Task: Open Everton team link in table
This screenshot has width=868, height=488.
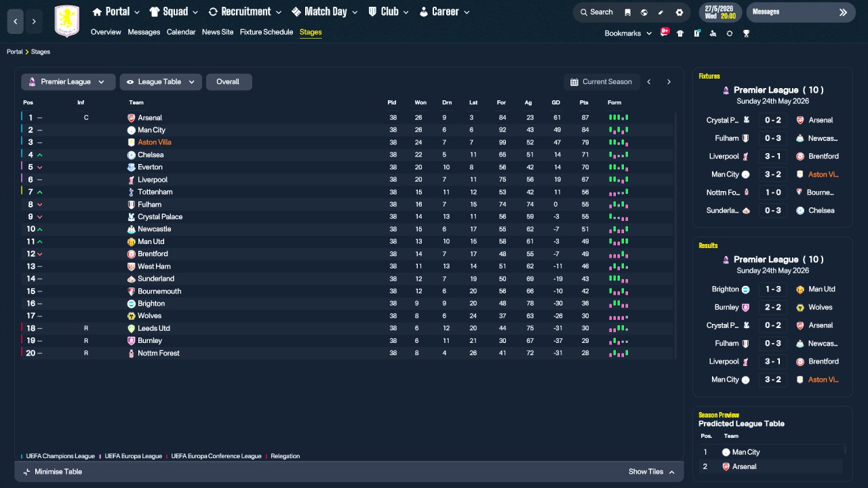Action: 150,167
